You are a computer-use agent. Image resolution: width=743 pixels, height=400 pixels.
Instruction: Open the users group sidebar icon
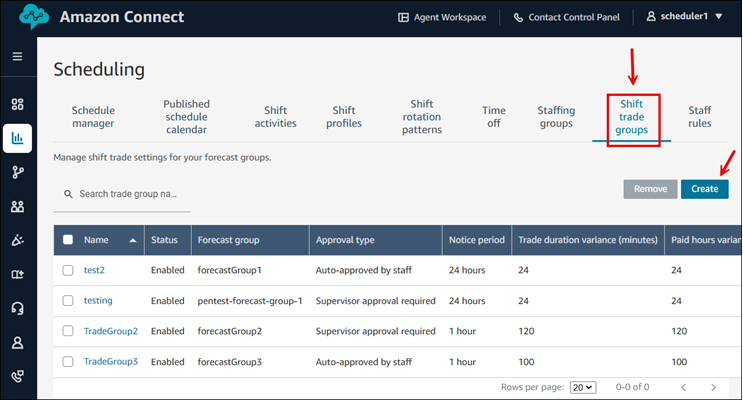coord(17,207)
